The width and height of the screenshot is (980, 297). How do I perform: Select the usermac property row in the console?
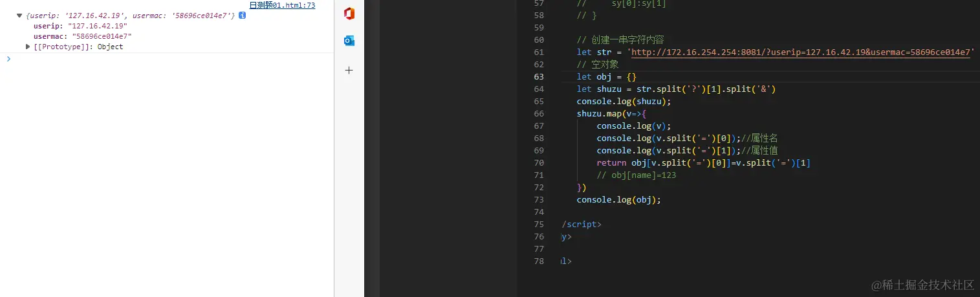point(82,36)
